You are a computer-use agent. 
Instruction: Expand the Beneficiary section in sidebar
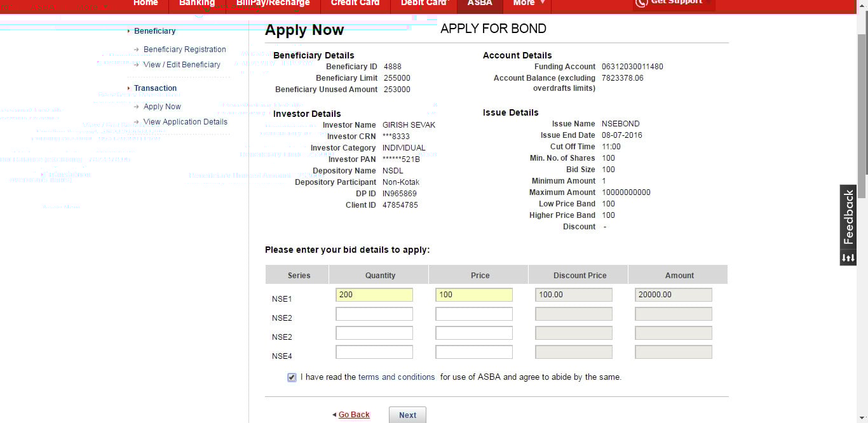[154, 31]
